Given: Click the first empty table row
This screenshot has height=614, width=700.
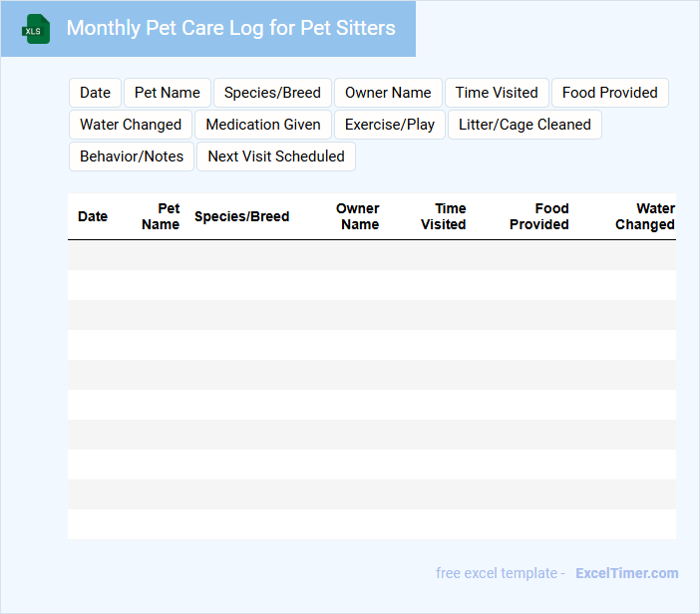Looking at the screenshot, I should point(371,255).
